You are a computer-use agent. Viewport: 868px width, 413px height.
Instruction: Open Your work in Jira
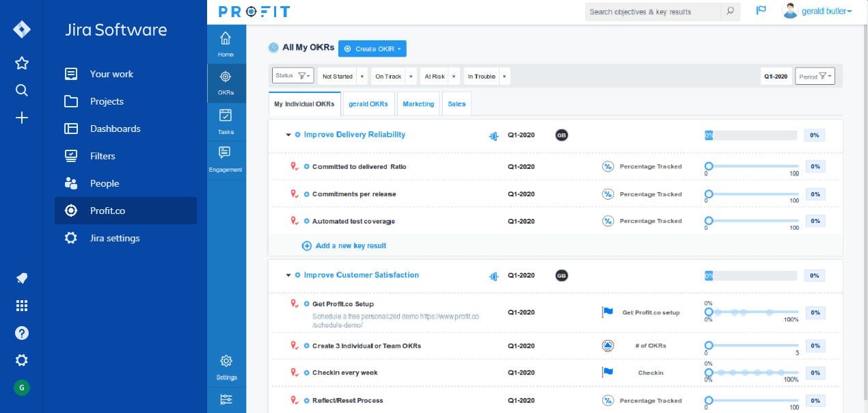coord(126,74)
